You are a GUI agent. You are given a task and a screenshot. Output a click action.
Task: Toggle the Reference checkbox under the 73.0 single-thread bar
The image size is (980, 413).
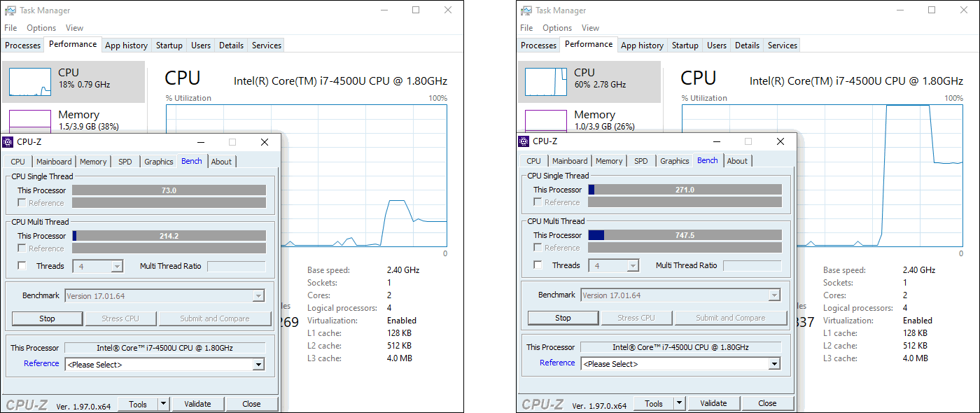click(x=22, y=203)
